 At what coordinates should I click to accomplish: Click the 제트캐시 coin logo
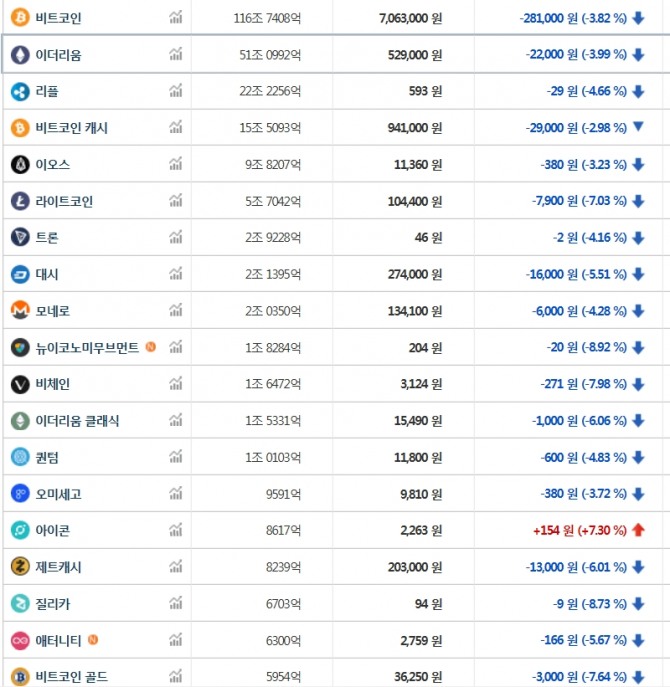click(20, 567)
